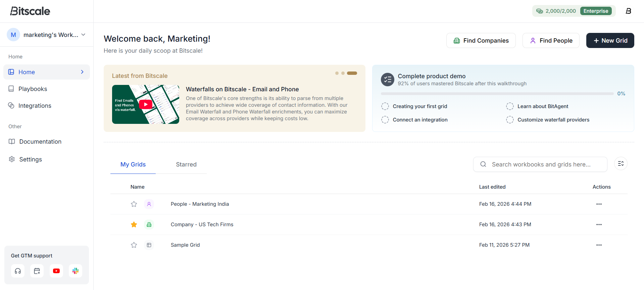Screen dimensions: 644x290
Task: Open YouTube icon in GTM support
Action: coord(56,271)
